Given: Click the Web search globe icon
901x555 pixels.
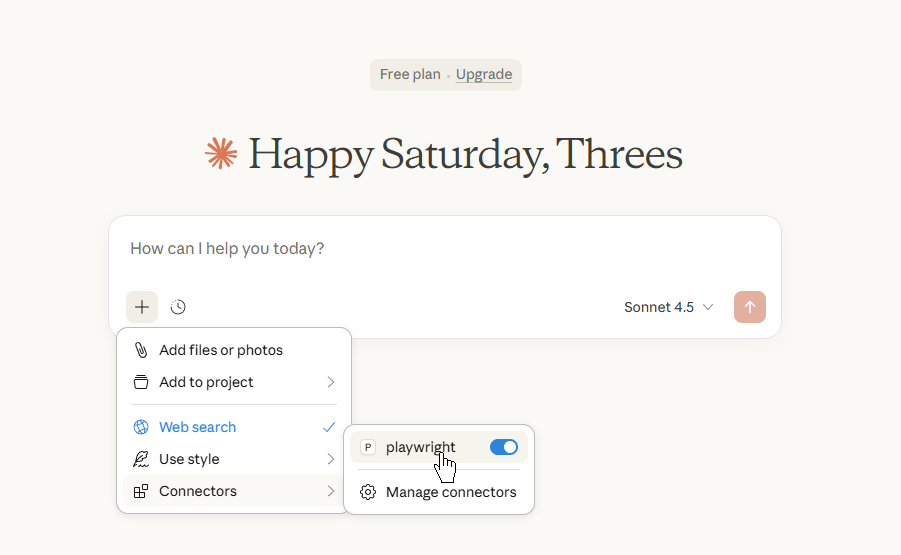Looking at the screenshot, I should [141, 427].
